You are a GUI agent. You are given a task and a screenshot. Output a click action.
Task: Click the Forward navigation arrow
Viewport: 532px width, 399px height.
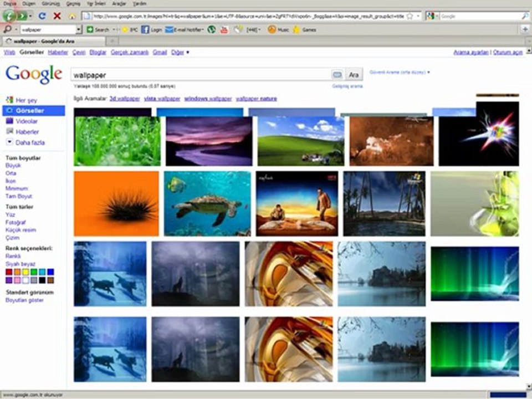click(22, 16)
